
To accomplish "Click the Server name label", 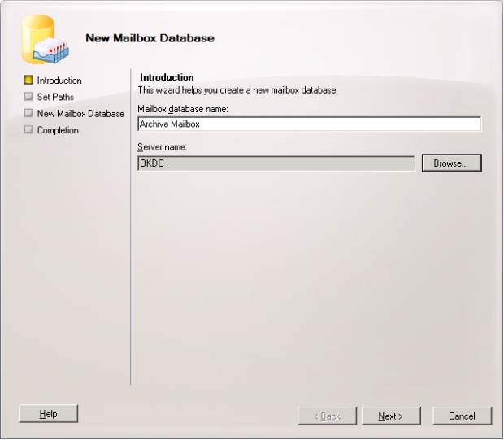I will tap(163, 147).
